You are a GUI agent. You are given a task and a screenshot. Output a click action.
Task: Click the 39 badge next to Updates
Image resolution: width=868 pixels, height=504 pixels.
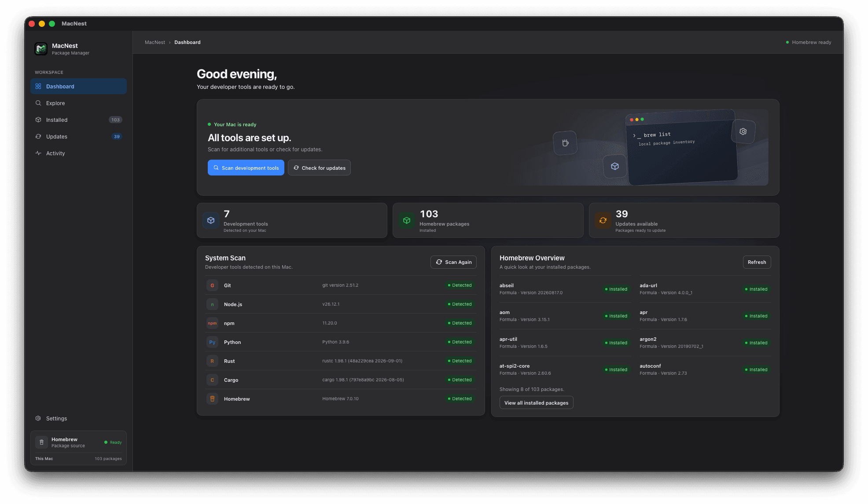117,136
